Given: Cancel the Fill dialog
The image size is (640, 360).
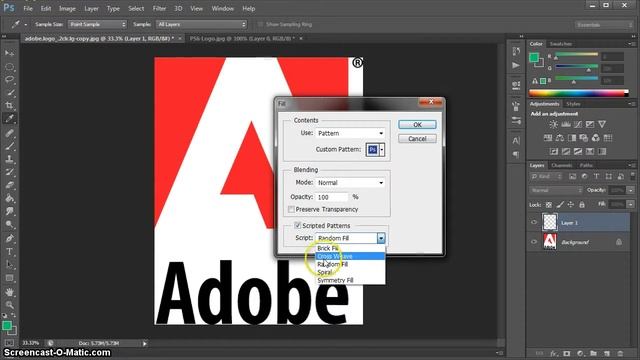Looking at the screenshot, I should 417,139.
